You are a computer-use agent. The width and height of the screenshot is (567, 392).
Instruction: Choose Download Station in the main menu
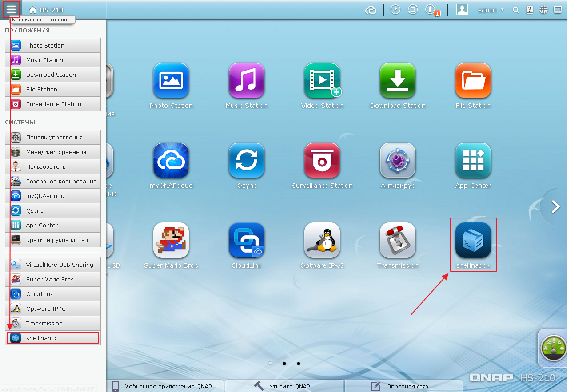pyautogui.click(x=53, y=75)
